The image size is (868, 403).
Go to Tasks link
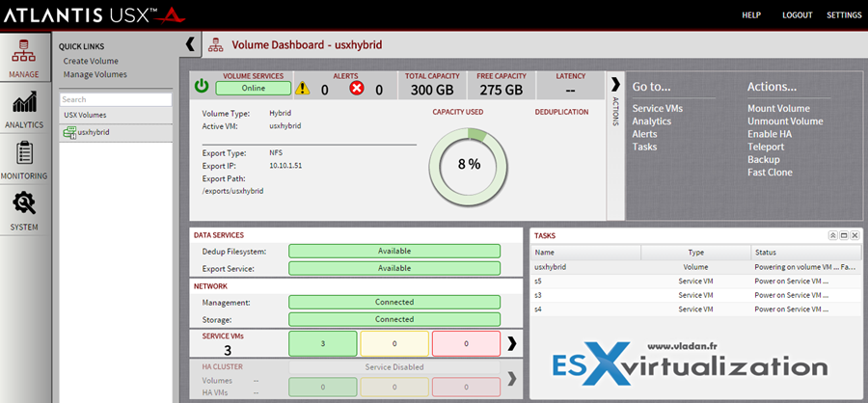[x=644, y=147]
